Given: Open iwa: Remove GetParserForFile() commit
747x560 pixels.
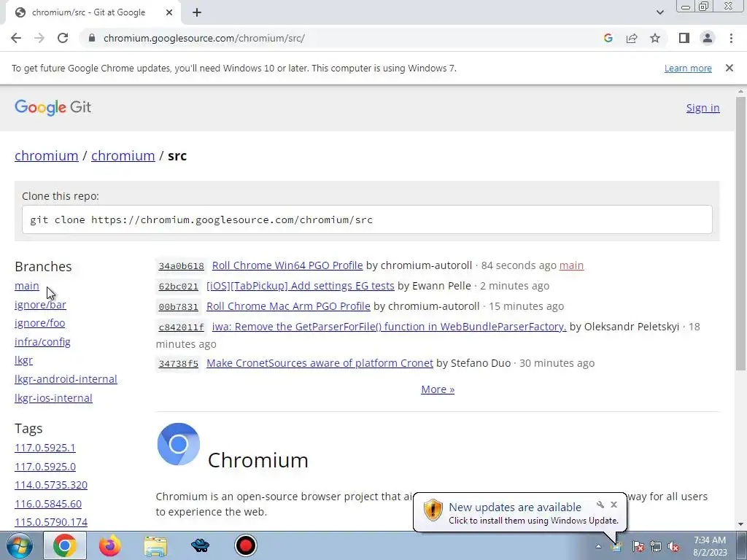Looking at the screenshot, I should [390, 327].
